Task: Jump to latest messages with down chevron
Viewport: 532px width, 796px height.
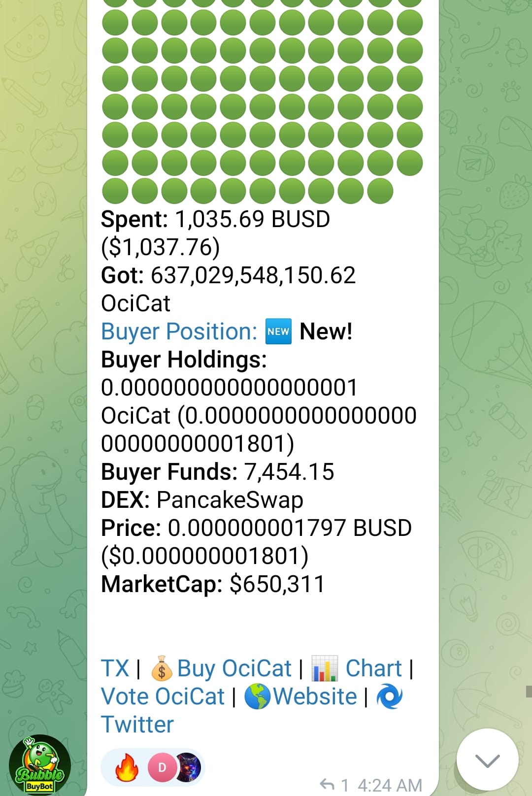Action: [x=487, y=760]
